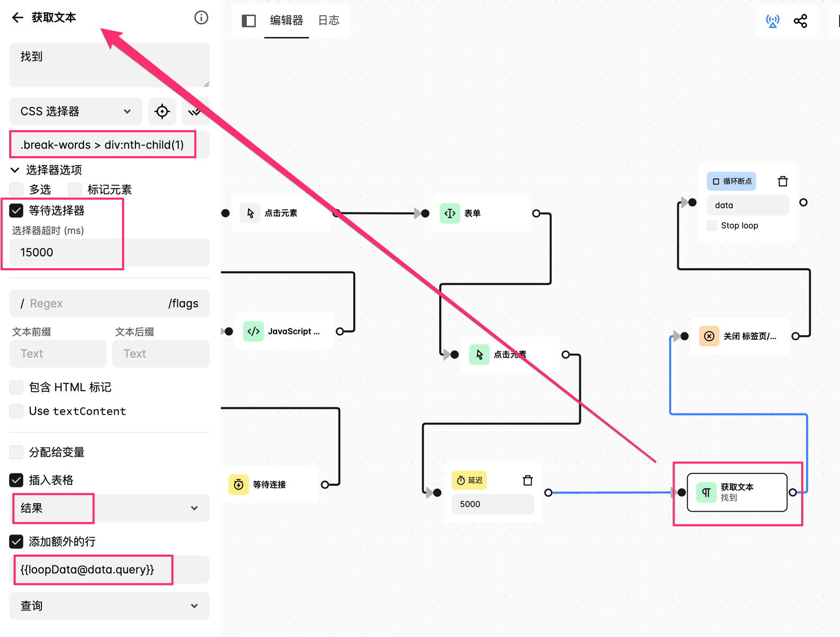Open the info icon in panel header
This screenshot has width=840, height=637.
[x=201, y=18]
